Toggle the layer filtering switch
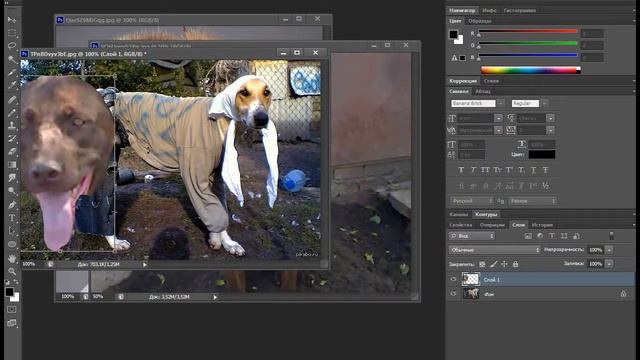 tap(611, 236)
